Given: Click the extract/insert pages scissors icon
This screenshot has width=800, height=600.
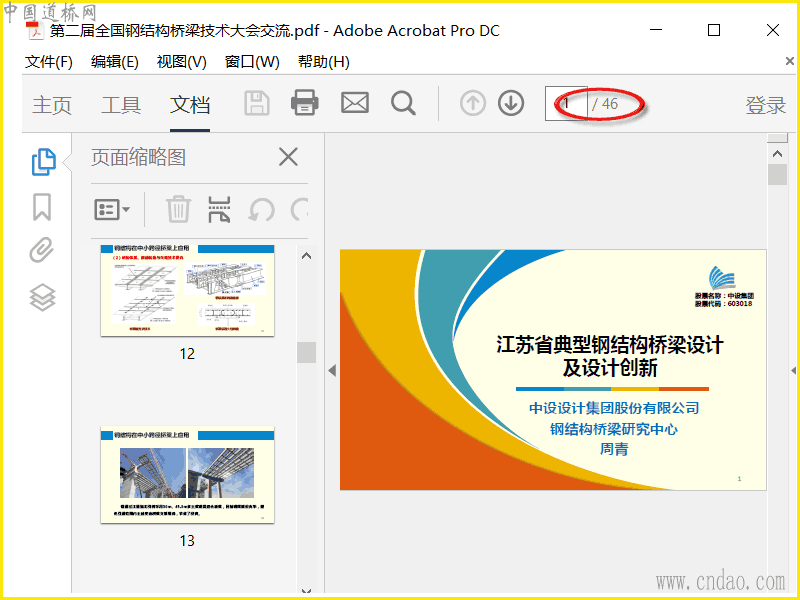Looking at the screenshot, I should [219, 210].
